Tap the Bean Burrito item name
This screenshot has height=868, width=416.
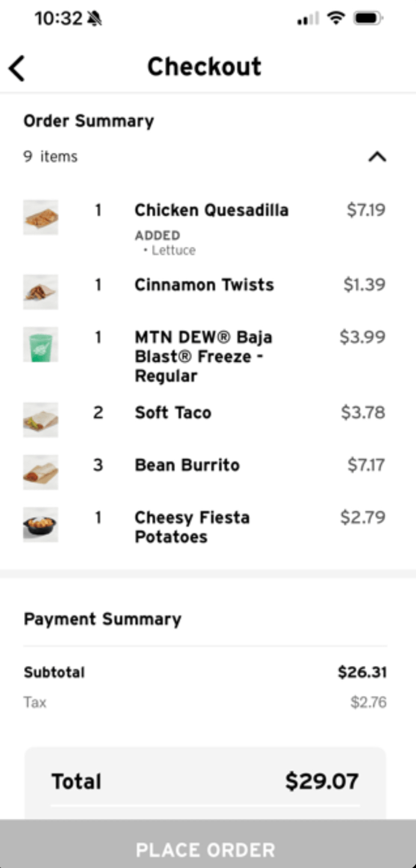click(x=187, y=465)
